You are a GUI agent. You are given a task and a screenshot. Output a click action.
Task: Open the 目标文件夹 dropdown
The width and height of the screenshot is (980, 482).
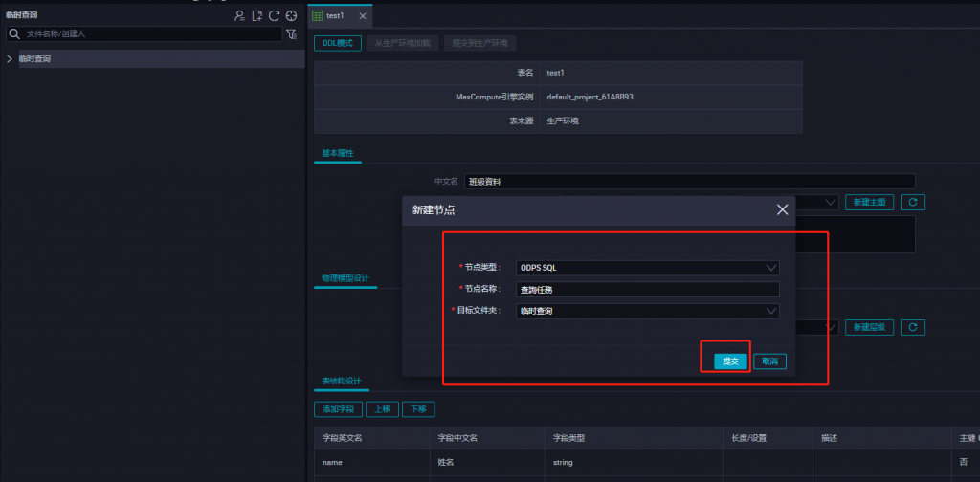[x=648, y=311]
